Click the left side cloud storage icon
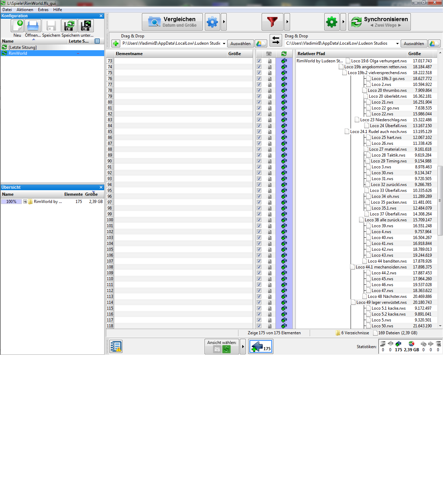Image resolution: width=443 pixels, height=504 pixels. pyautogui.click(x=261, y=43)
